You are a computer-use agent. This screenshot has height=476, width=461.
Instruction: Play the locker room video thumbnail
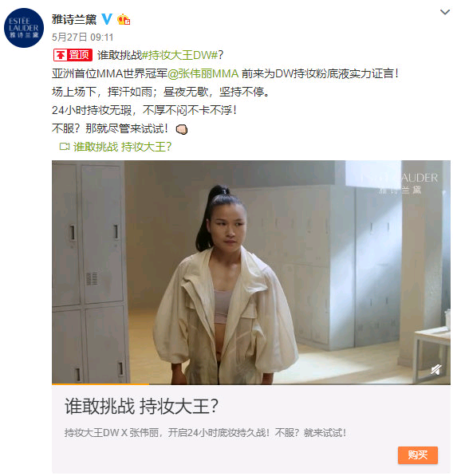point(251,272)
